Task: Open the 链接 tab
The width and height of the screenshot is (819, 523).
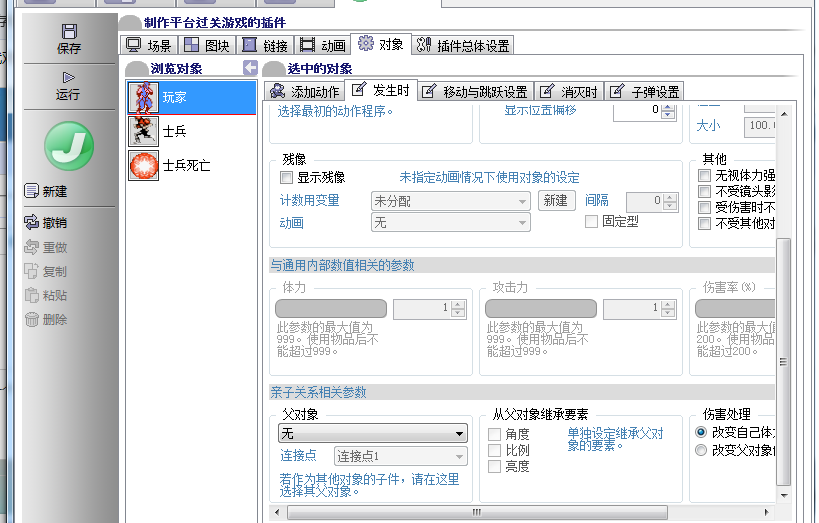Action: (x=265, y=45)
